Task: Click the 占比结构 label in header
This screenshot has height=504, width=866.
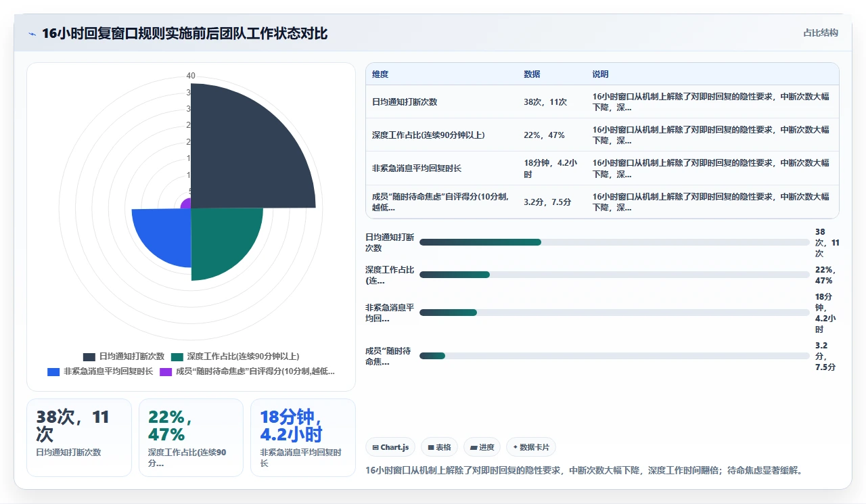Action: point(821,32)
